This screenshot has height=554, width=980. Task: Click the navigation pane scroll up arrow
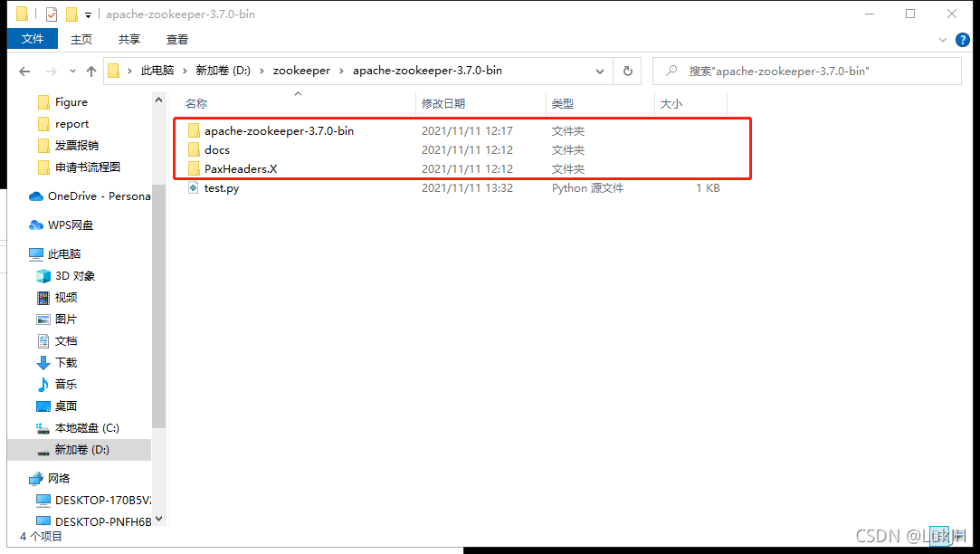[158, 100]
